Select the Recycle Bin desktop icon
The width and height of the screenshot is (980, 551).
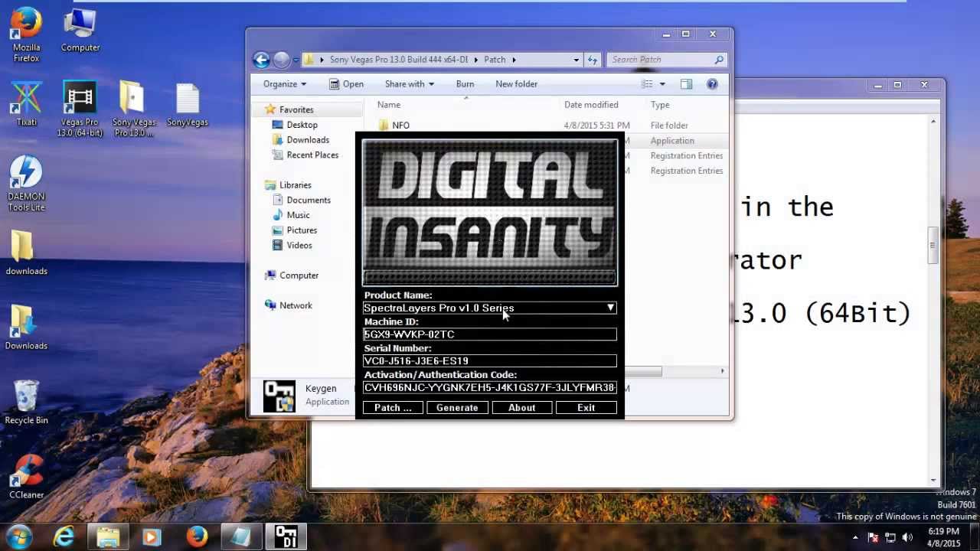click(26, 402)
